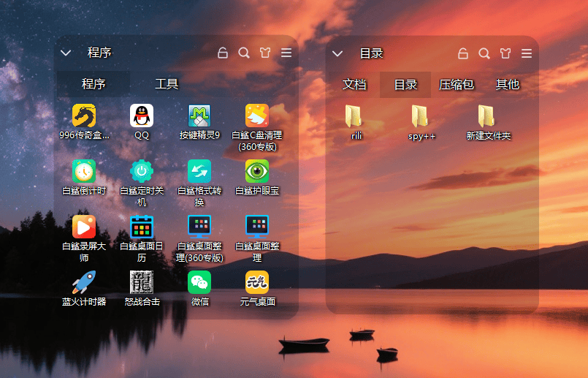Image resolution: width=588 pixels, height=378 pixels.
Task: Launch 白鲨录屏大师 icon
Action: tap(83, 227)
